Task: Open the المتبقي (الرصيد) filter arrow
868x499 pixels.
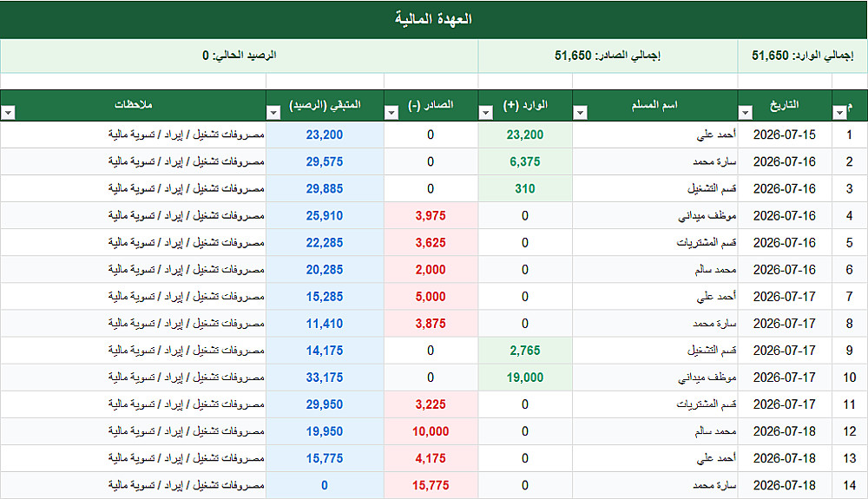Action: [x=273, y=113]
